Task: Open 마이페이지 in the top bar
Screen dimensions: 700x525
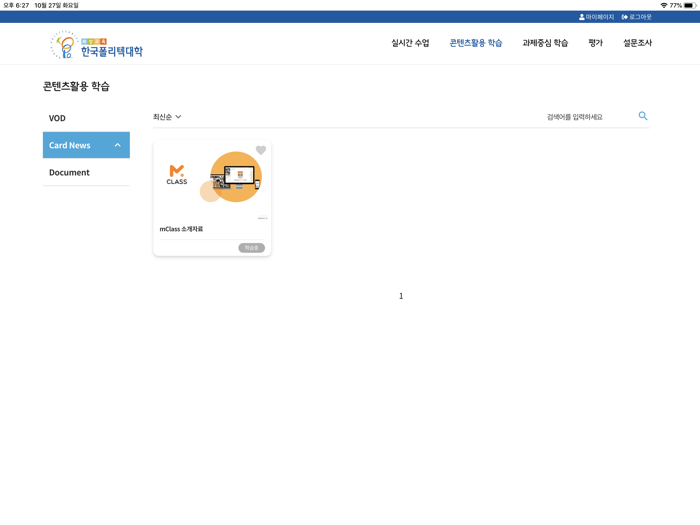Action: tap(596, 17)
